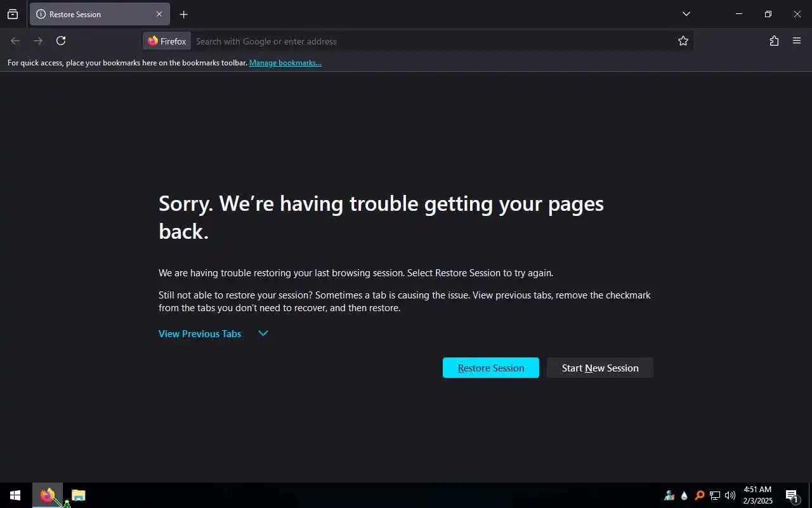Open the hamburger application menu

click(797, 41)
